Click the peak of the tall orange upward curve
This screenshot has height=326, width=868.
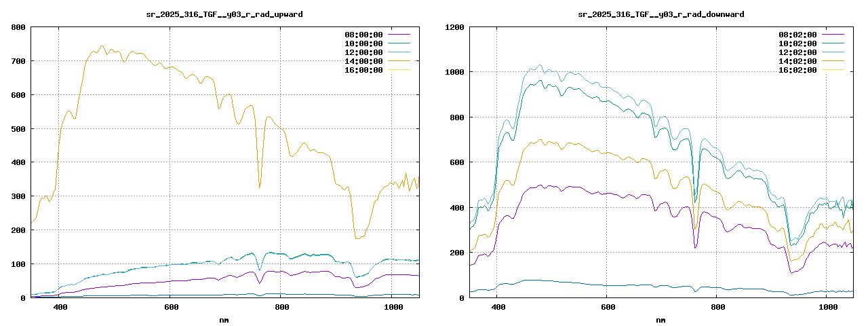tap(102, 46)
